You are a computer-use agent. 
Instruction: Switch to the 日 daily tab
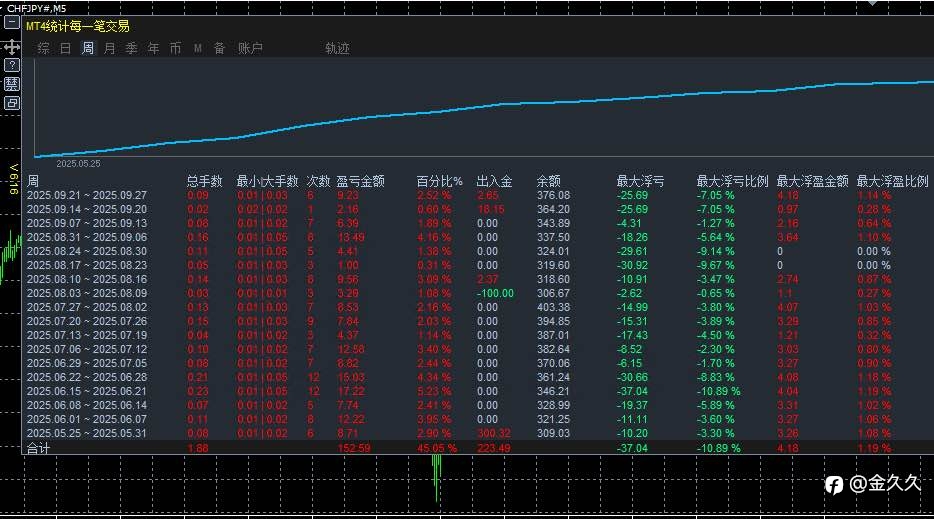click(x=66, y=48)
